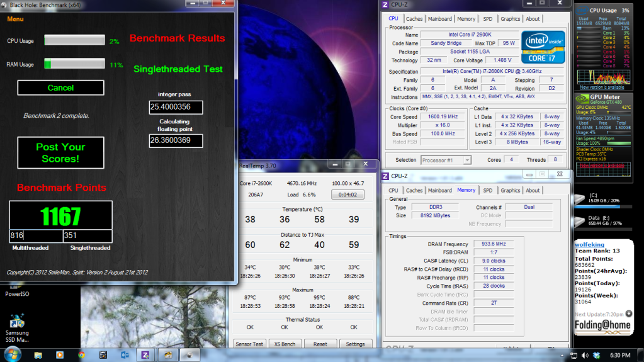Screen dimensions: 644x362
Task: Run Sensor Test in RealTemp
Action: pyautogui.click(x=249, y=344)
